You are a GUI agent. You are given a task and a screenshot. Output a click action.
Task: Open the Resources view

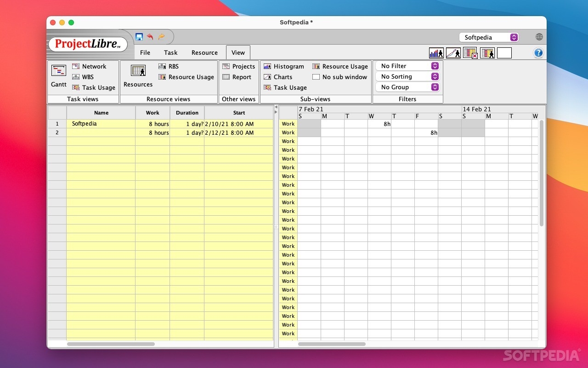138,76
